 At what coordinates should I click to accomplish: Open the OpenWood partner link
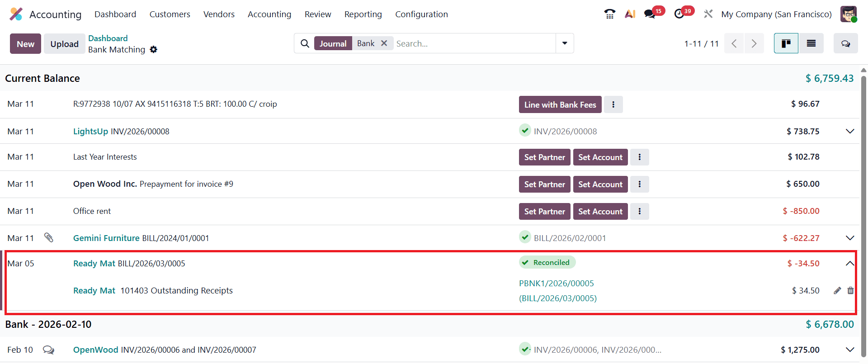[x=95, y=350]
